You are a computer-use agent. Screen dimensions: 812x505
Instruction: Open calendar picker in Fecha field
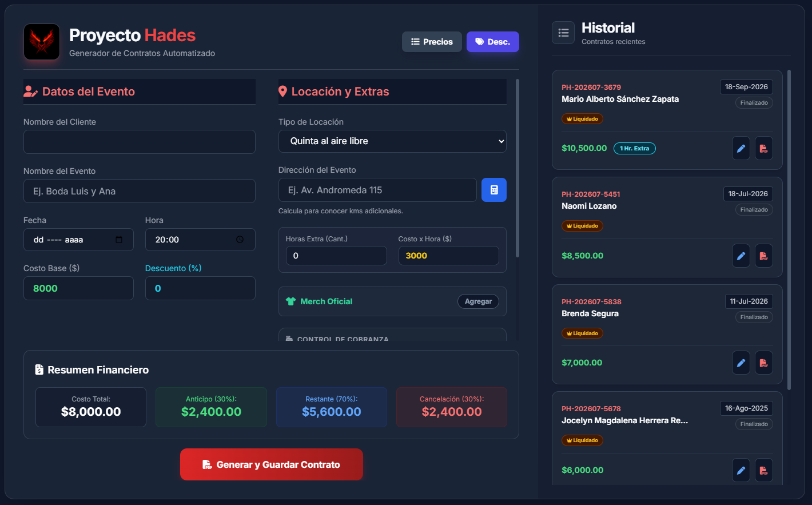pyautogui.click(x=119, y=240)
